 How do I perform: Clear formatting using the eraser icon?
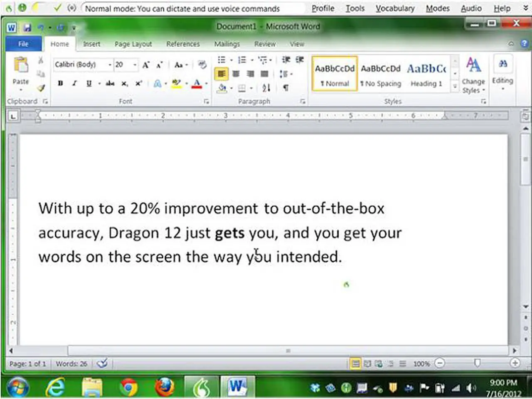click(x=202, y=64)
